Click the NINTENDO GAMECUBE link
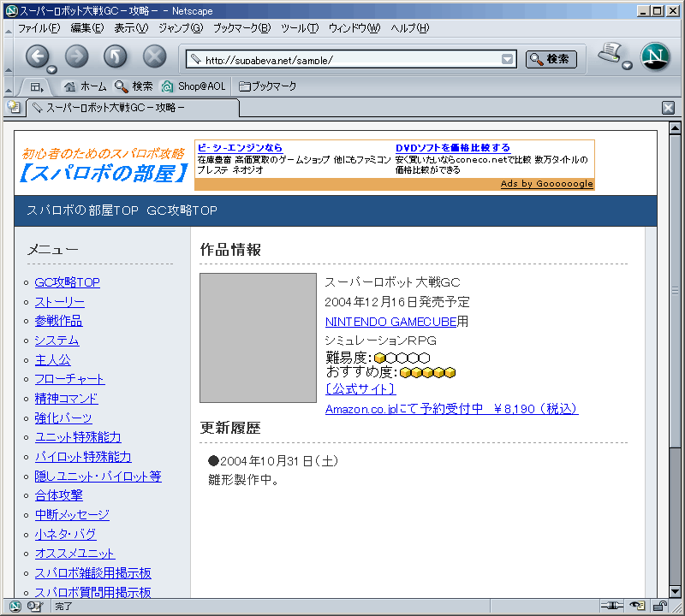The width and height of the screenshot is (685, 616). 391,322
